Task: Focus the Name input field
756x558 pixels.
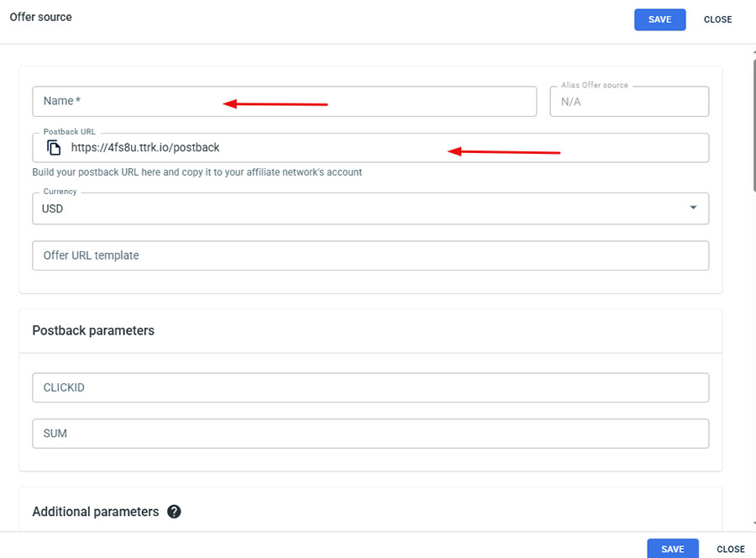Action: point(284,102)
